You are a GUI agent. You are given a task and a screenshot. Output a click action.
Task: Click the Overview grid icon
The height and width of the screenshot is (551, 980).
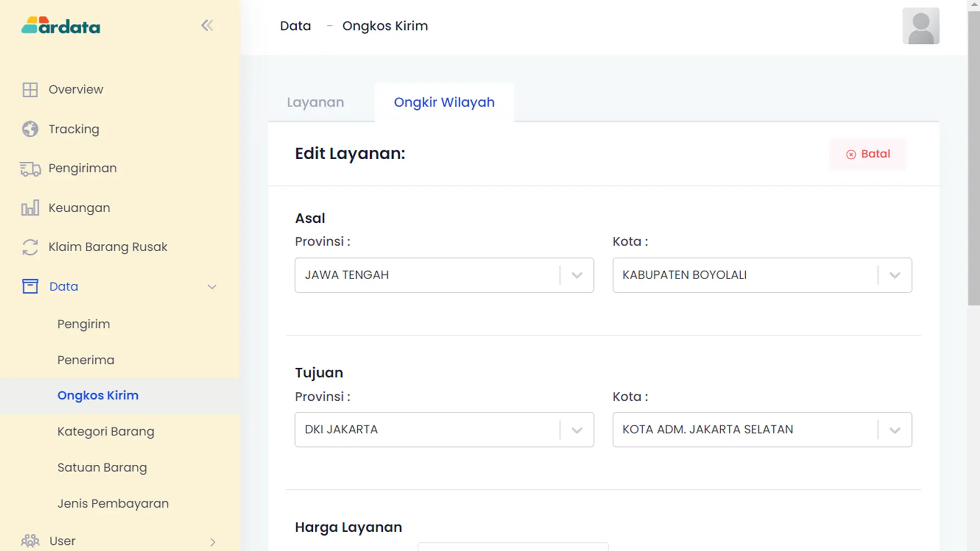click(x=30, y=90)
